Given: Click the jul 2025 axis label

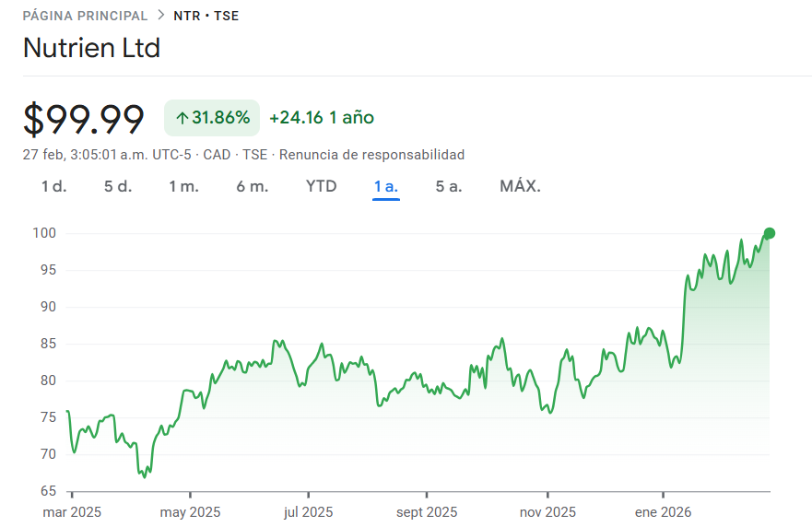Looking at the screenshot, I should point(308,512).
